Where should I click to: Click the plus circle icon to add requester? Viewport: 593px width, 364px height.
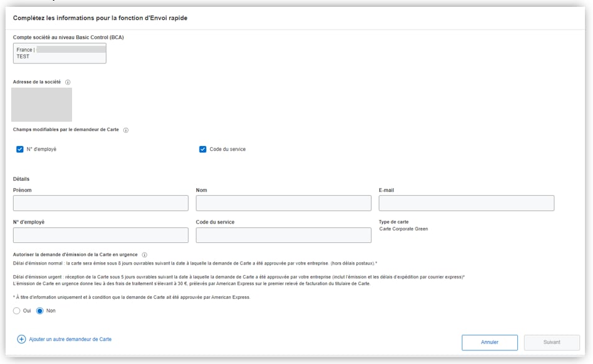pos(21,339)
